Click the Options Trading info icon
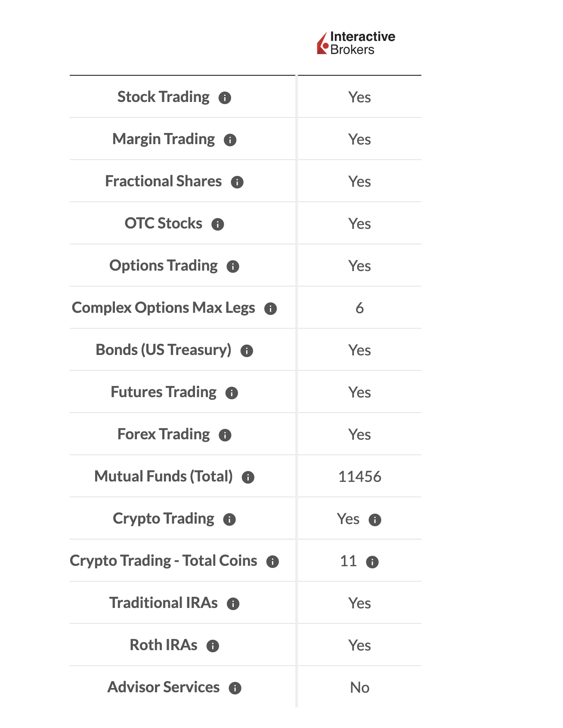 coord(233,267)
